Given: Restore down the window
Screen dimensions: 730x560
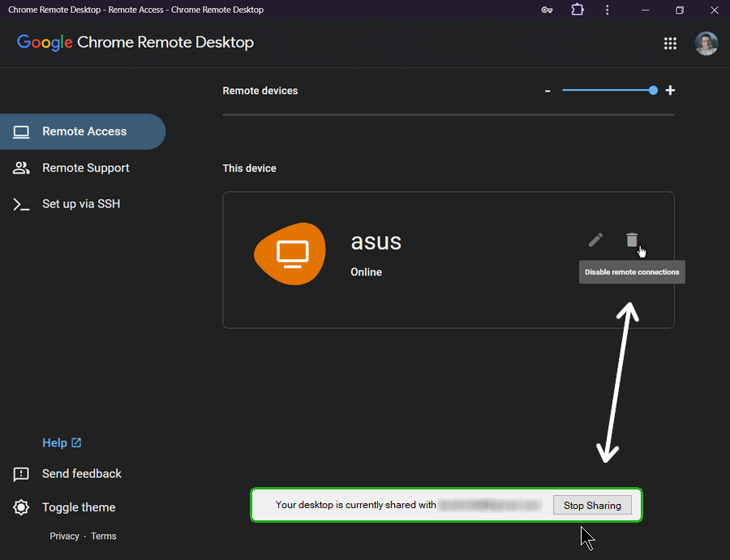Looking at the screenshot, I should tap(680, 10).
